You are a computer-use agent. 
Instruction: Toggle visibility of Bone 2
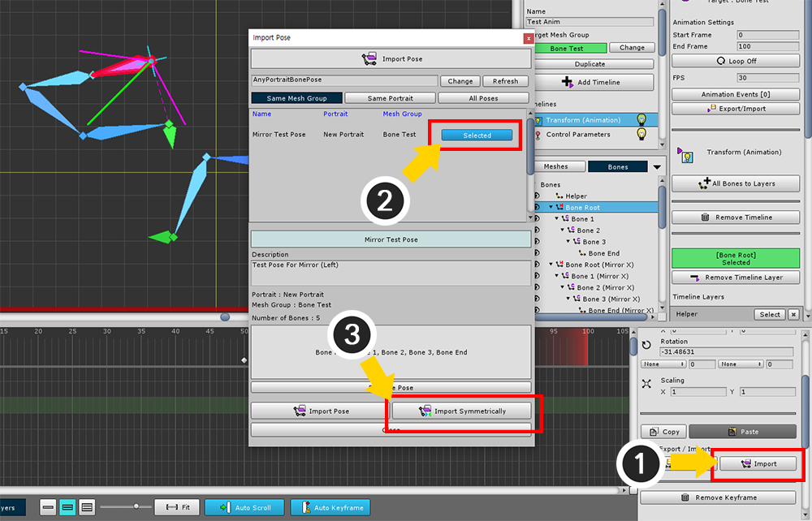(537, 230)
